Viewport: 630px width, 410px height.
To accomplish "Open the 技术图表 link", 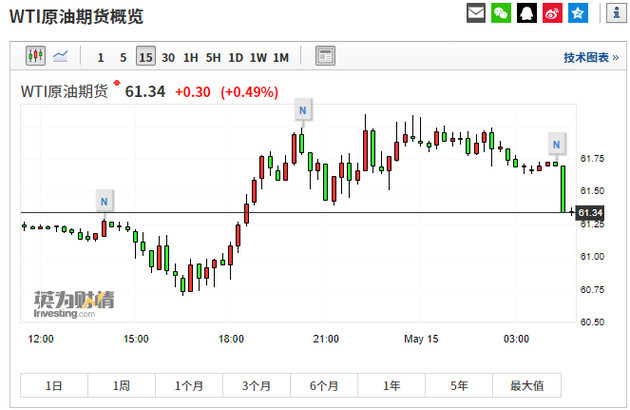I will [x=591, y=57].
